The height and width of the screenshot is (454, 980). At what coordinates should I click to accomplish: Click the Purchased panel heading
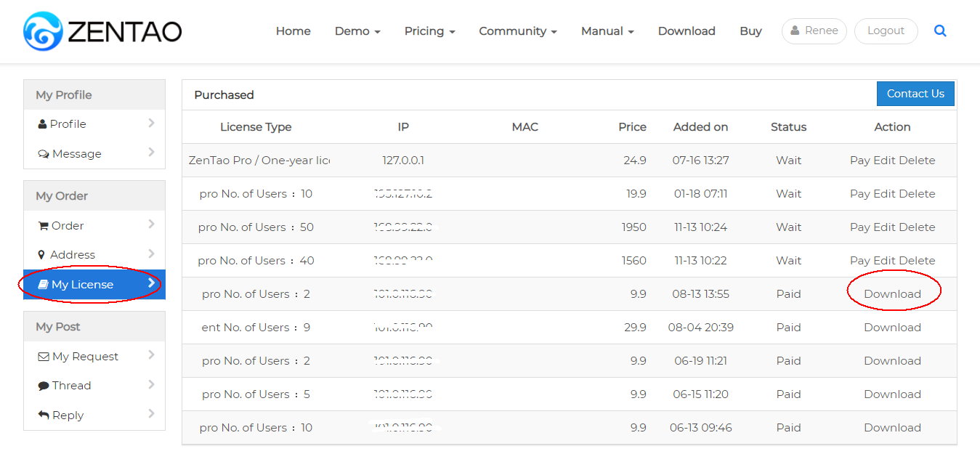(x=224, y=94)
